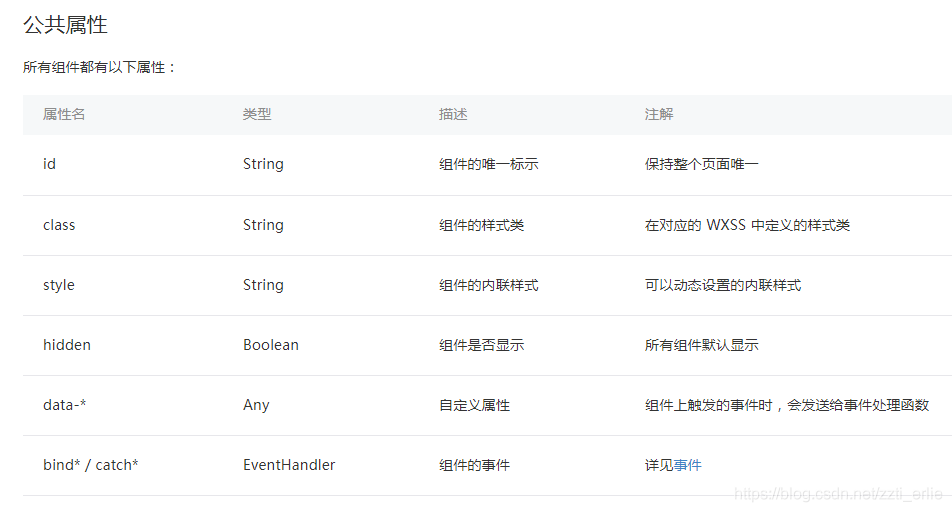Select the 注解 column header
952x512 pixels.
point(659,114)
